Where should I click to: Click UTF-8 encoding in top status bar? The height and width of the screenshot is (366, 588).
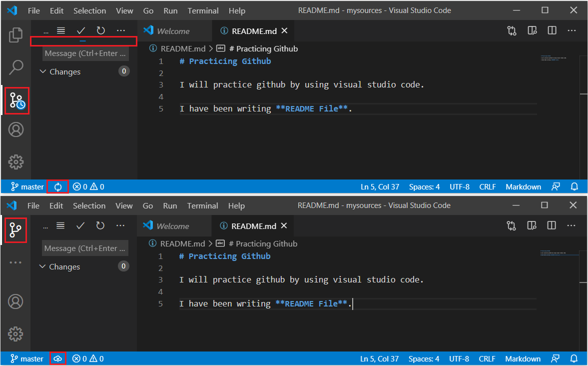(x=460, y=187)
